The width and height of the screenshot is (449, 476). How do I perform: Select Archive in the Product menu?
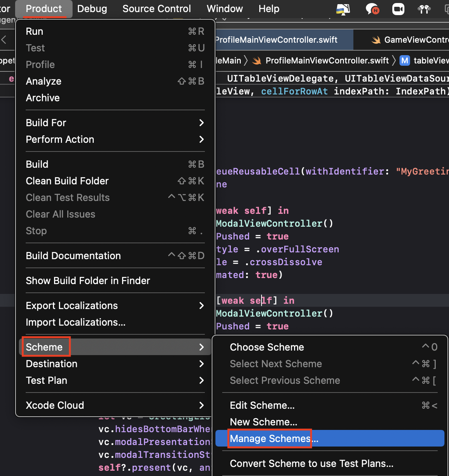pos(115,98)
